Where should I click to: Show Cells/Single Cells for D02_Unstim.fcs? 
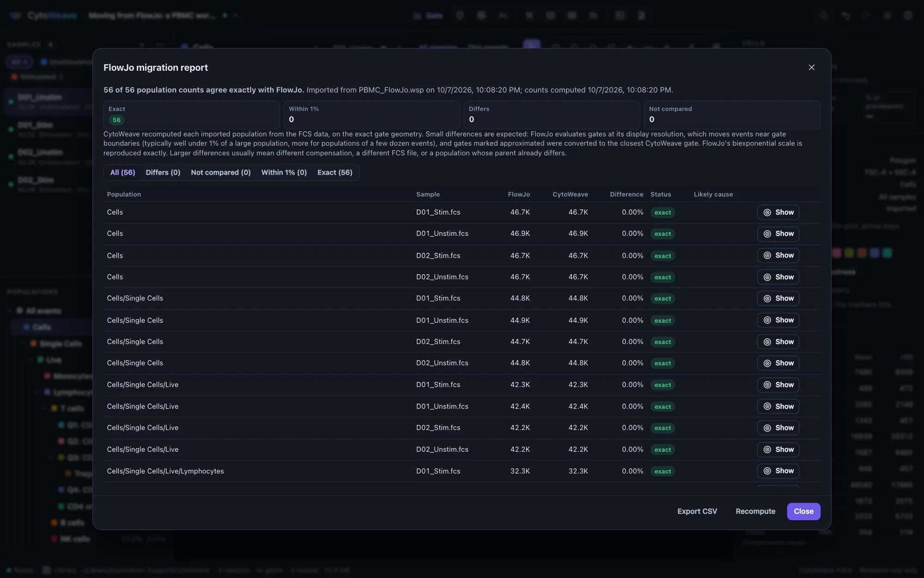pos(778,363)
